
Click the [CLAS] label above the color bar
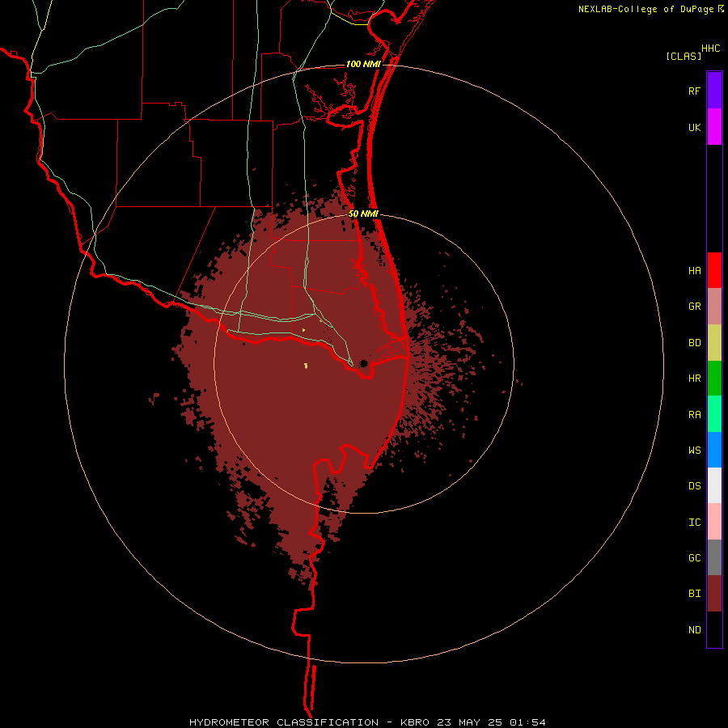tap(684, 56)
